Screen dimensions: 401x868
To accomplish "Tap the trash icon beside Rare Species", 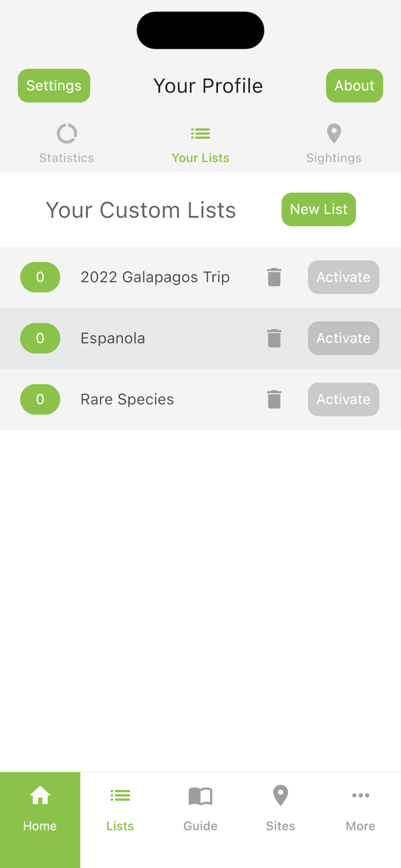I will 274,399.
